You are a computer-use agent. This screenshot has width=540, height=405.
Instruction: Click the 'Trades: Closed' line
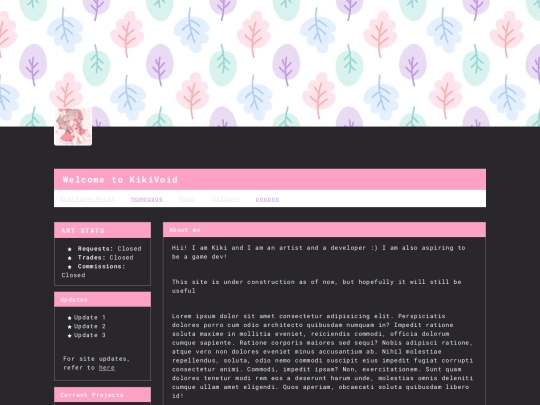105,257
